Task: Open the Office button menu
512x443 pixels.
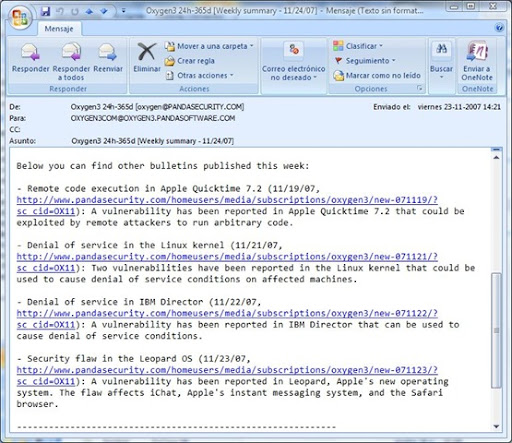Action: click(20, 17)
